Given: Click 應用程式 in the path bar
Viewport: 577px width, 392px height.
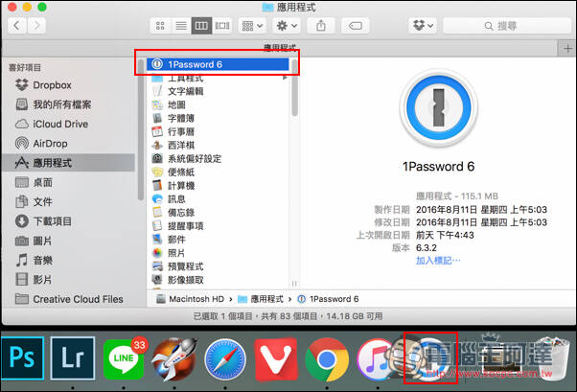Looking at the screenshot, I should tap(261, 299).
